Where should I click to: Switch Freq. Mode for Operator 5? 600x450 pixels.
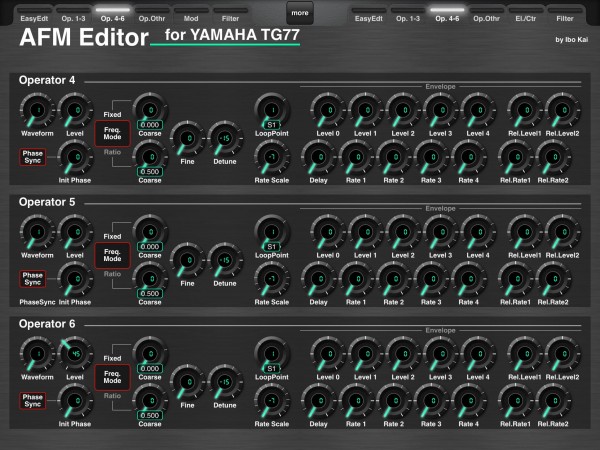pyautogui.click(x=112, y=255)
